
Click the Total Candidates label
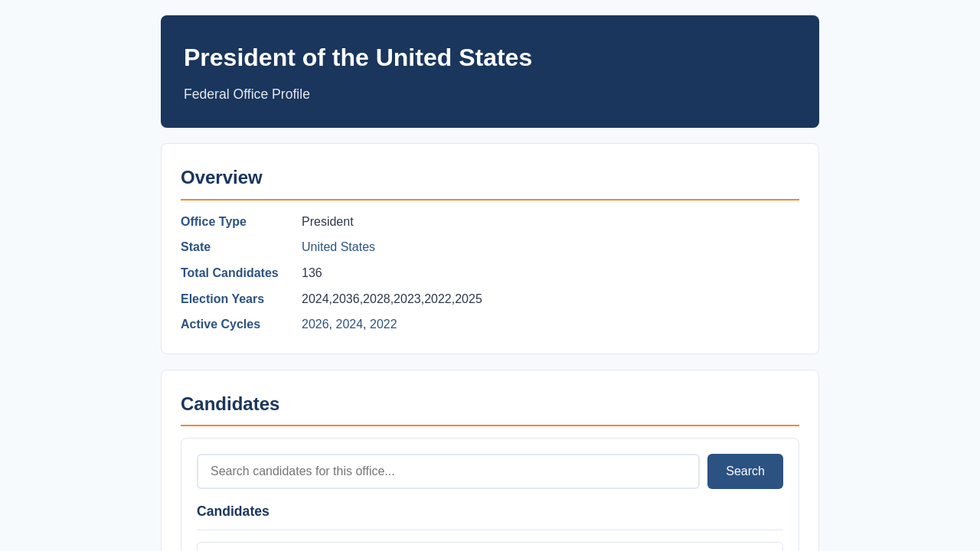230,273
